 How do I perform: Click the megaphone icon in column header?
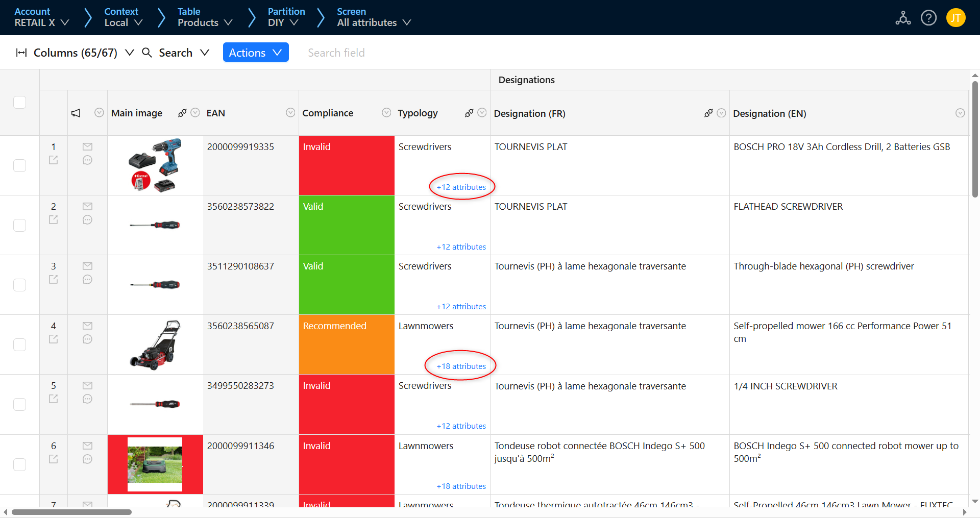76,113
